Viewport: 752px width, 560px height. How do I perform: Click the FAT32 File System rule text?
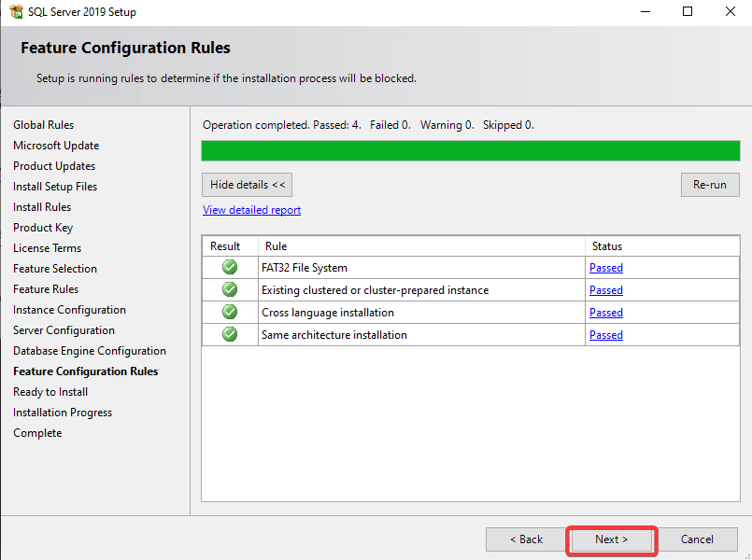coord(305,268)
